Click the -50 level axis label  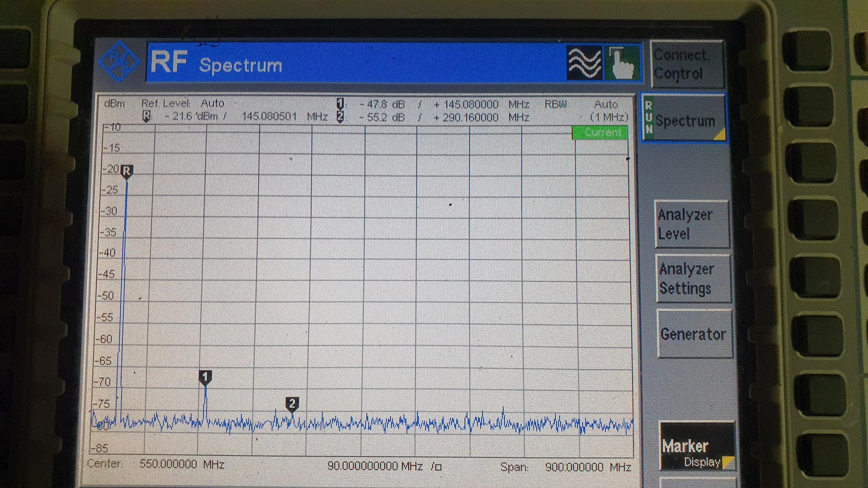tap(106, 296)
